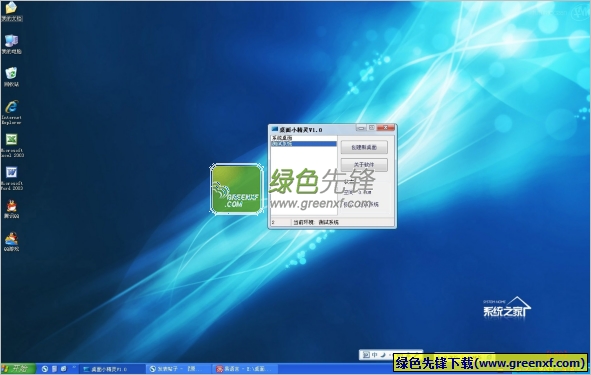Open the 开始 Start menu
The height and width of the screenshot is (375, 591).
point(17,369)
